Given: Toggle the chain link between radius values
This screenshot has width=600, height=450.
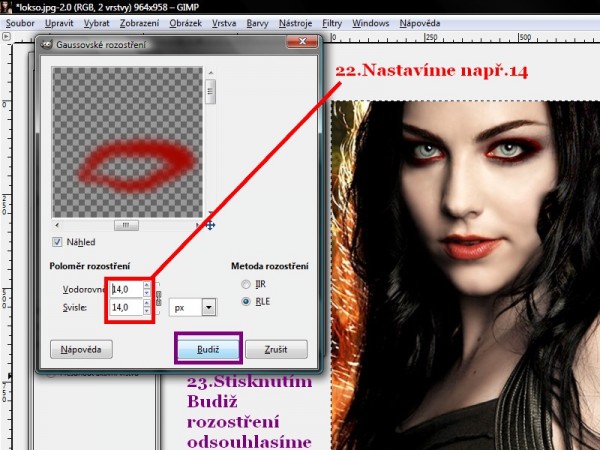Looking at the screenshot, I should coord(158,298).
